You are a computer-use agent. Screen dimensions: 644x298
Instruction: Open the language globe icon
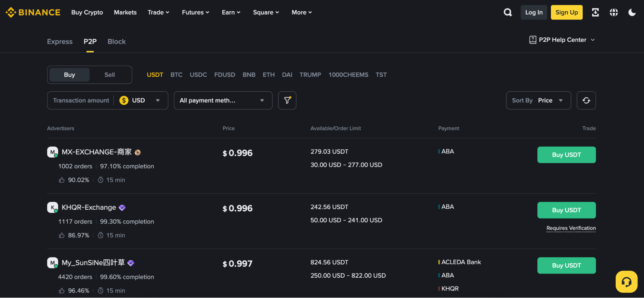[614, 12]
